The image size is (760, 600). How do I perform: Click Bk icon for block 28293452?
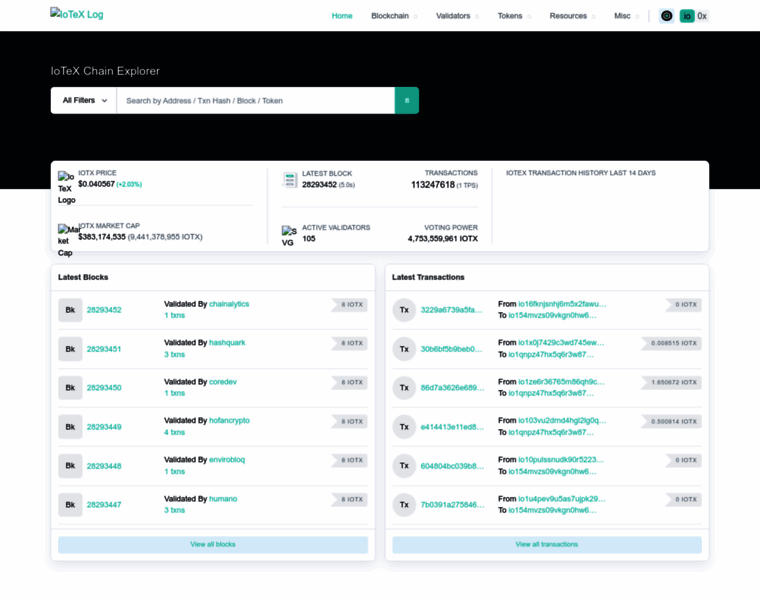click(x=70, y=310)
